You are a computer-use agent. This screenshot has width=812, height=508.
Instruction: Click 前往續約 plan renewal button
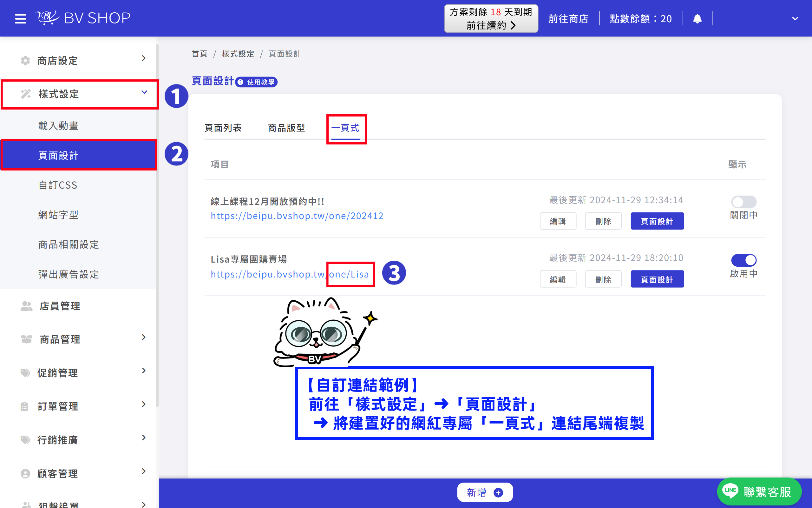(x=491, y=18)
